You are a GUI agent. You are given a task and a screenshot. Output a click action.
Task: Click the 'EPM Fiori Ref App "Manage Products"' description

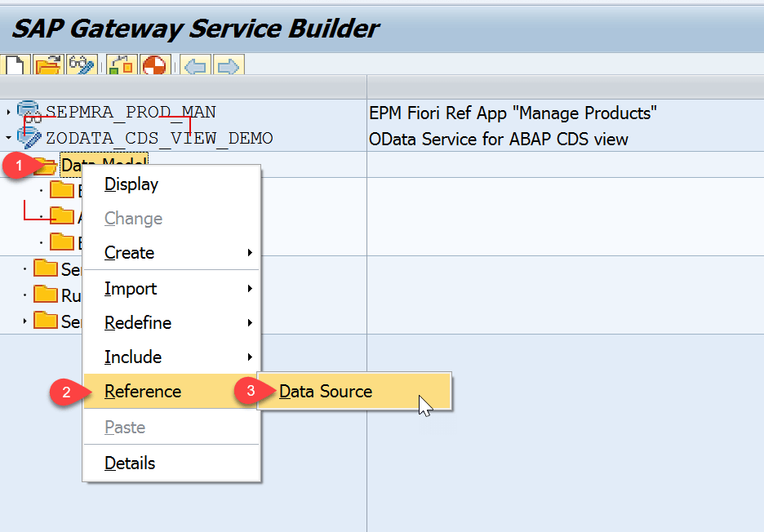tap(513, 113)
